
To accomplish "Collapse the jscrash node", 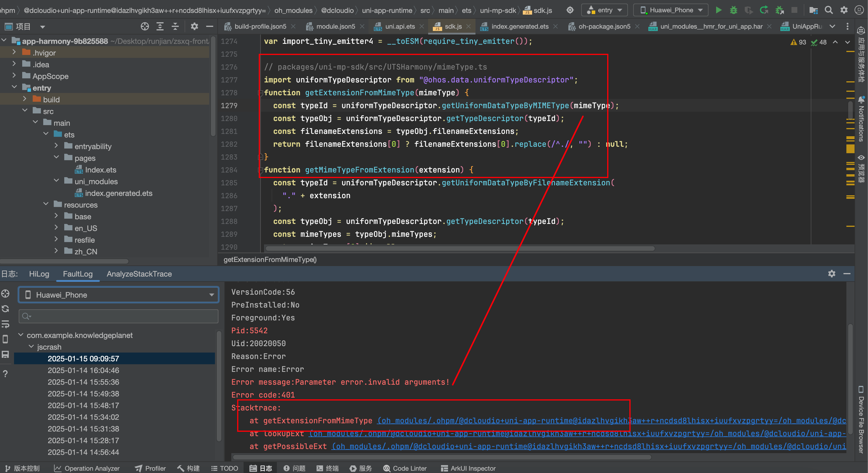I will (x=31, y=347).
